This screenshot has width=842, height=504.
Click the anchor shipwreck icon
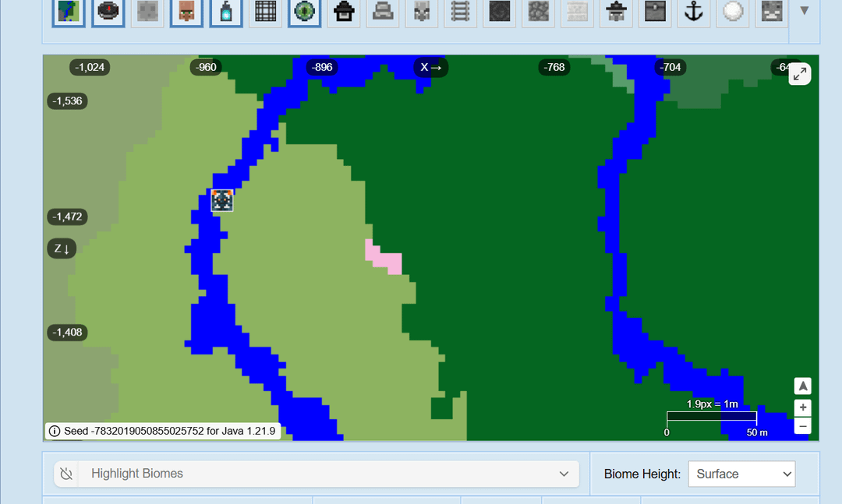(693, 11)
